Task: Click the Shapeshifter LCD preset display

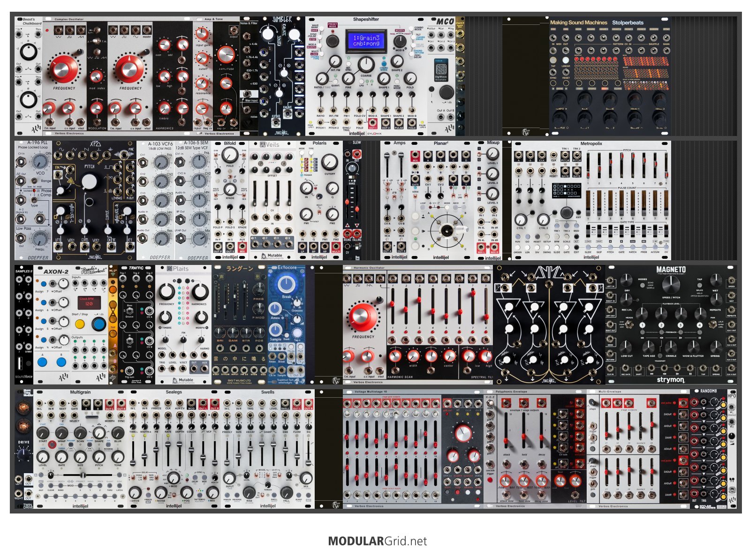Action: click(x=366, y=41)
